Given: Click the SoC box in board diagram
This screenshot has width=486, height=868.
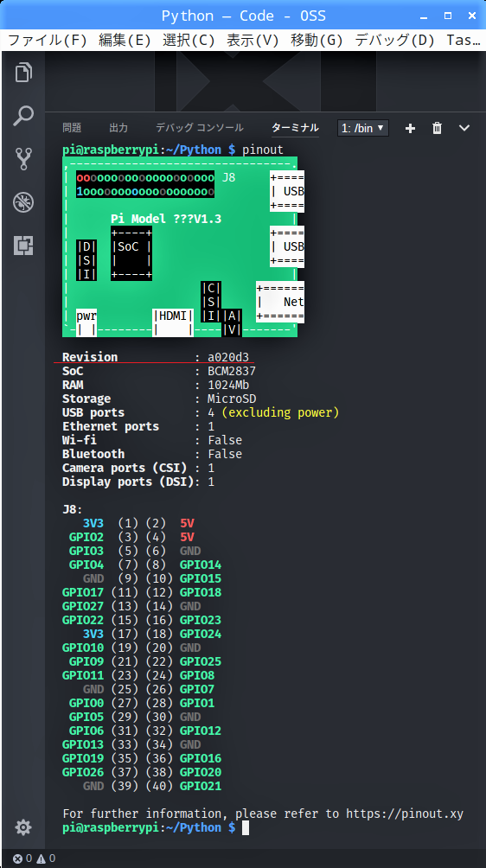Looking at the screenshot, I should 131,253.
